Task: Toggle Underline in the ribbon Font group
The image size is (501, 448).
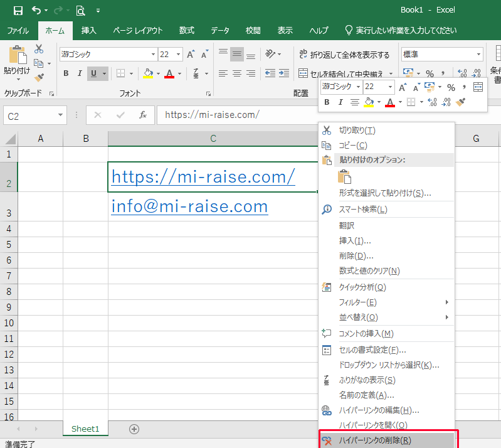Action: point(93,73)
